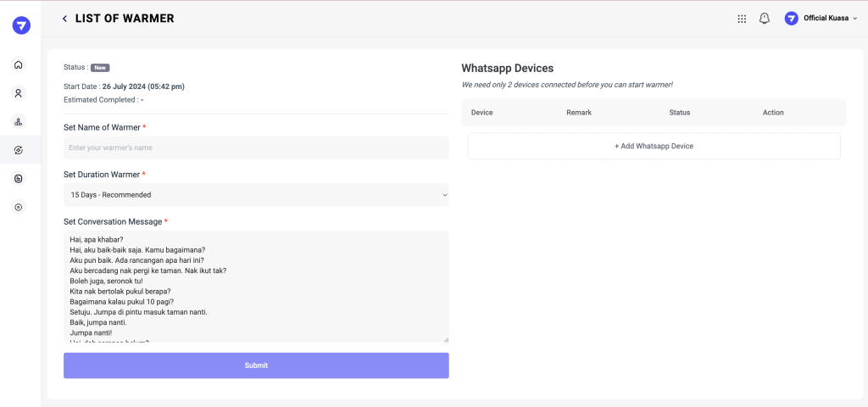Screen dimensions: 868x407
Task: Click the textarea resize handle corner
Action: [x=445, y=339]
